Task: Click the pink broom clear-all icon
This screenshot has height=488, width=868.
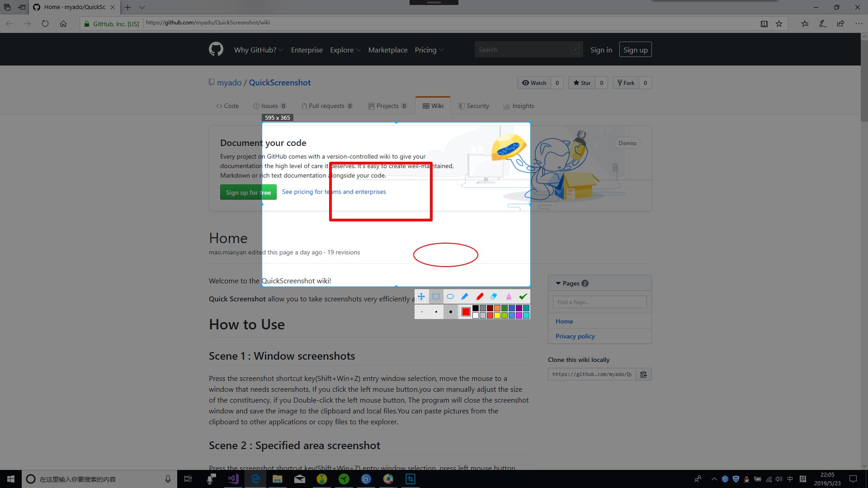Action: click(x=509, y=297)
